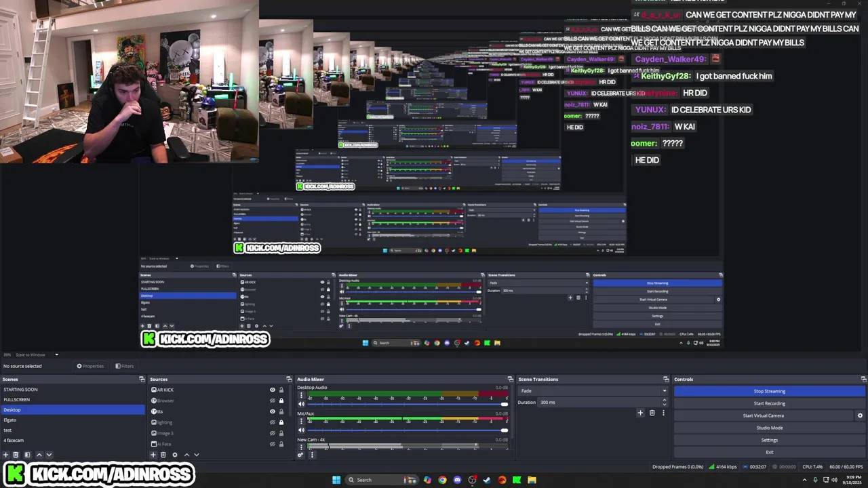The image size is (868, 488).
Task: Open Scene Transitions three-dot properties menu
Action: click(x=663, y=413)
